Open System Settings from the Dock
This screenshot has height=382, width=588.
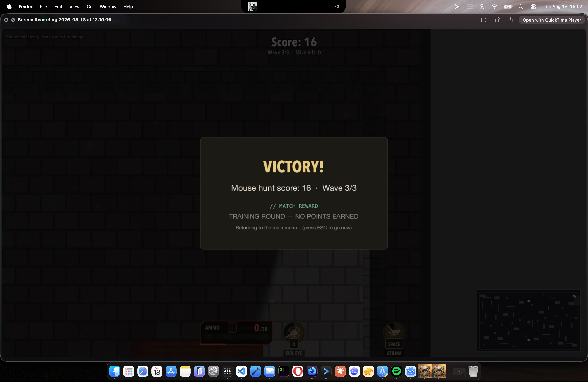tap(213, 371)
